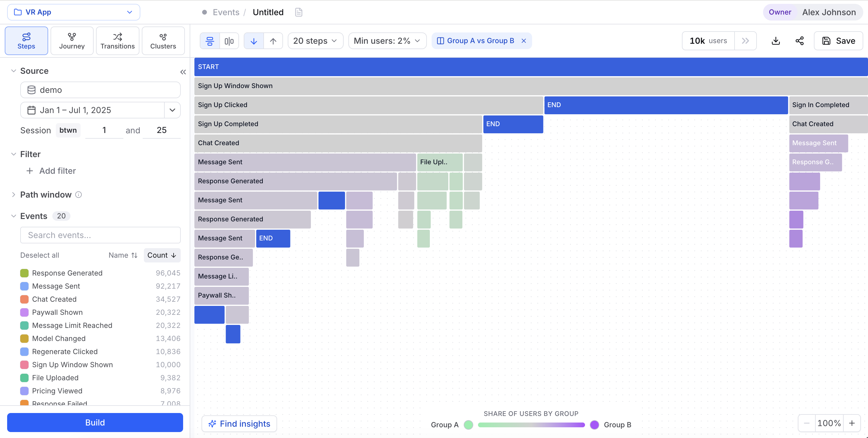868x438 pixels.
Task: Zoom in with the plus button
Action: coord(852,423)
